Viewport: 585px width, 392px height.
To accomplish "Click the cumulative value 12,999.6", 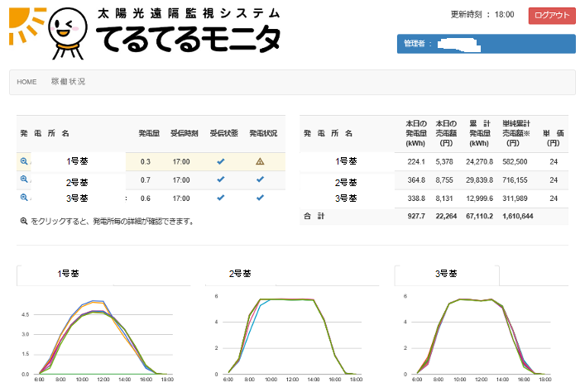I will click(479, 198).
